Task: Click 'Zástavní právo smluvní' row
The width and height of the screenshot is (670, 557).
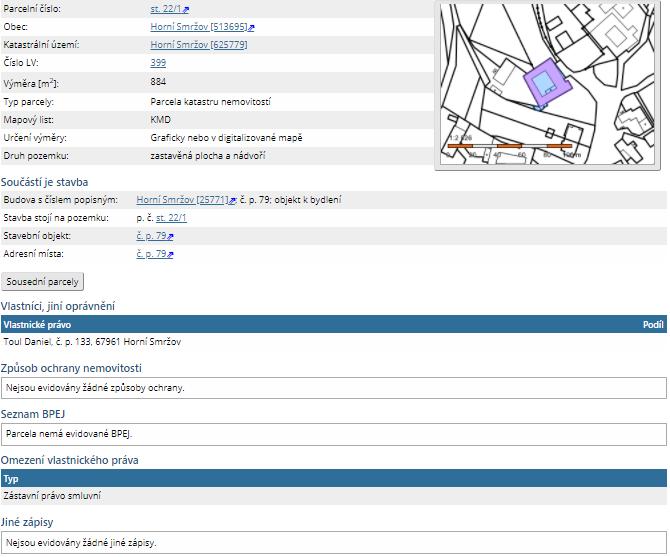Action: click(334, 496)
